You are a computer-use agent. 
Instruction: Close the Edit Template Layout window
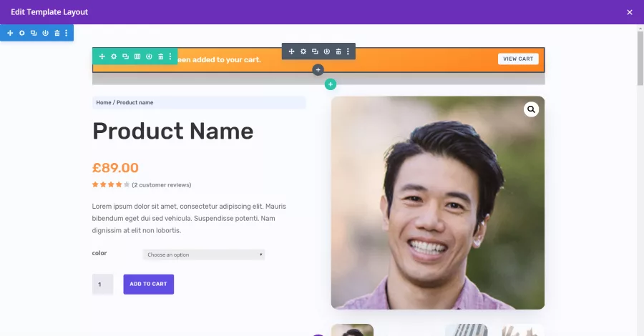pos(630,12)
